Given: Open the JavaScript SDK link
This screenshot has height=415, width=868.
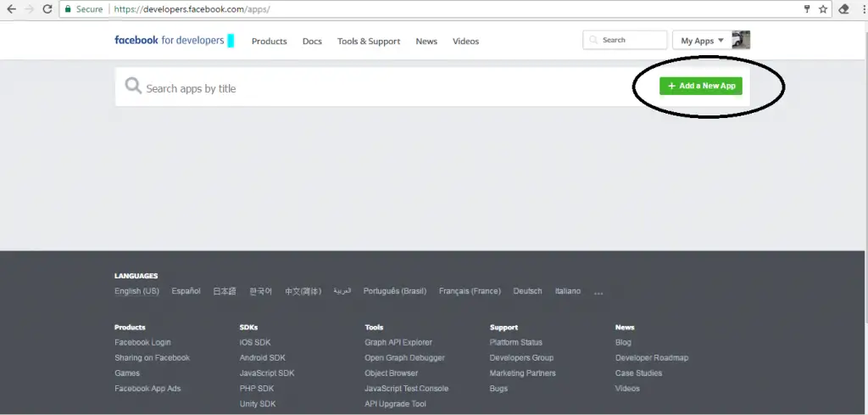Looking at the screenshot, I should click(x=267, y=373).
